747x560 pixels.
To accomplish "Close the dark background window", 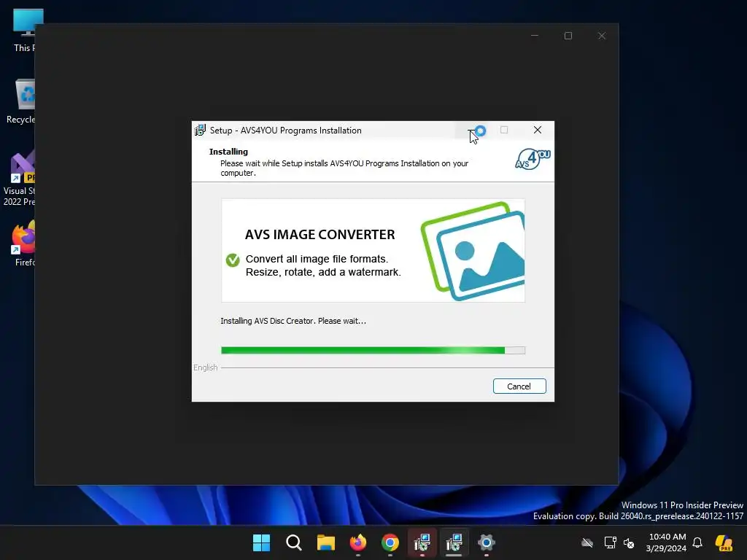I will (602, 36).
